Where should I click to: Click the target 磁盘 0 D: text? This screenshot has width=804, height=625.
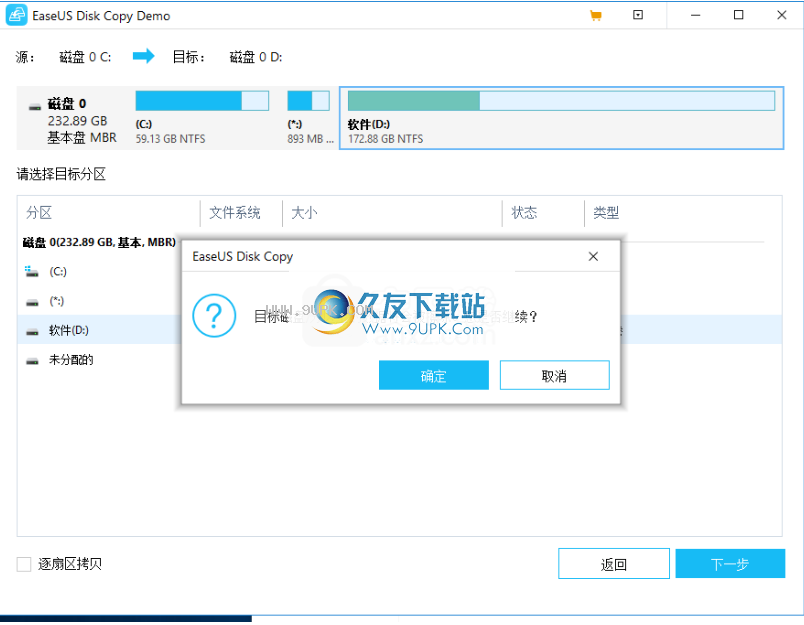tap(256, 57)
